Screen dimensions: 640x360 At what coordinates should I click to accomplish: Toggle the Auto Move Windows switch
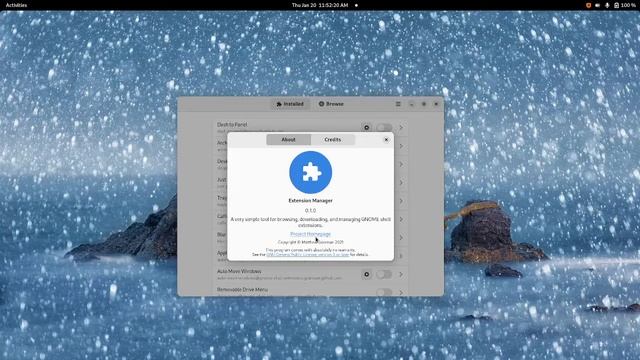384,274
